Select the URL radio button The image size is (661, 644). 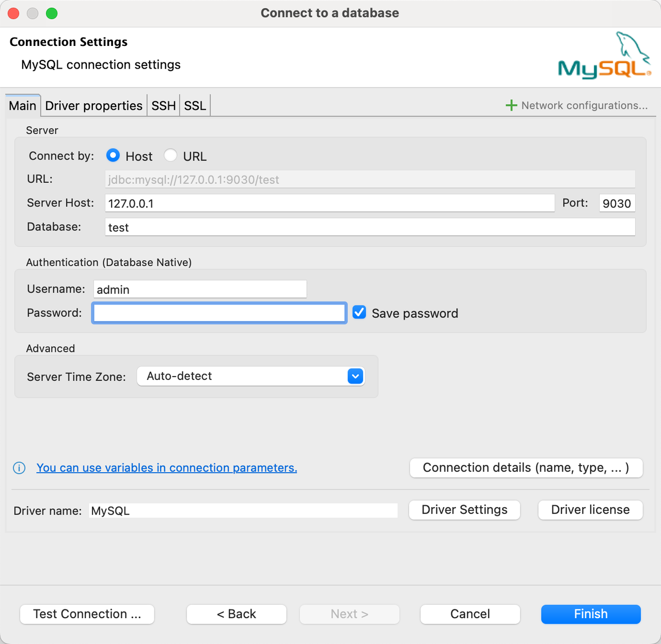tap(170, 155)
